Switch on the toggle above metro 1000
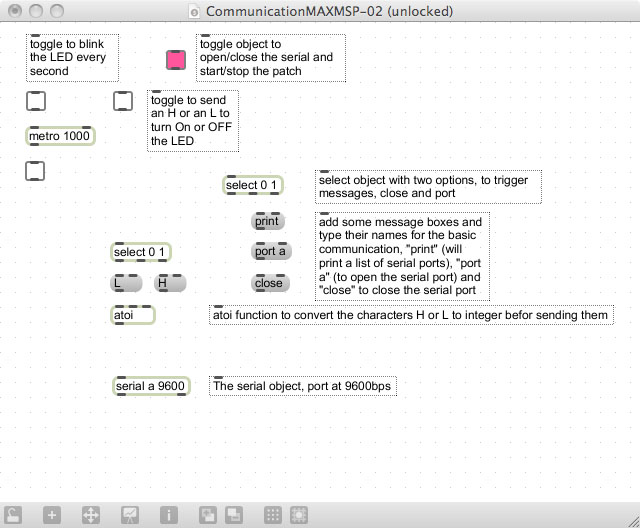This screenshot has width=640, height=528. tap(35, 100)
